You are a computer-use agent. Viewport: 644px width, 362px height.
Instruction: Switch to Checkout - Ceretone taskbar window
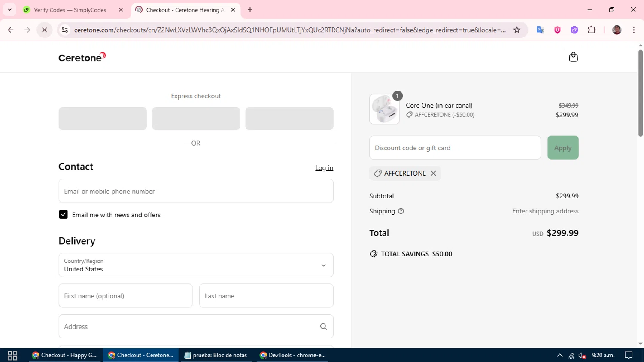click(141, 356)
